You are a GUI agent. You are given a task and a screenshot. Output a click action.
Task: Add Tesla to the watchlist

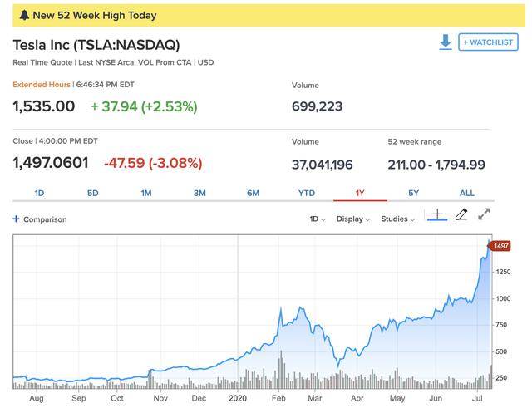[x=488, y=42]
